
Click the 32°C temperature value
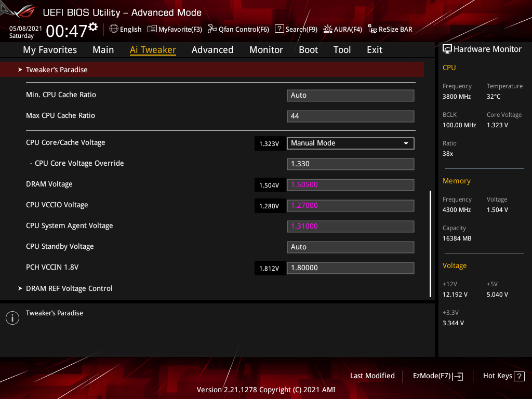[494, 97]
